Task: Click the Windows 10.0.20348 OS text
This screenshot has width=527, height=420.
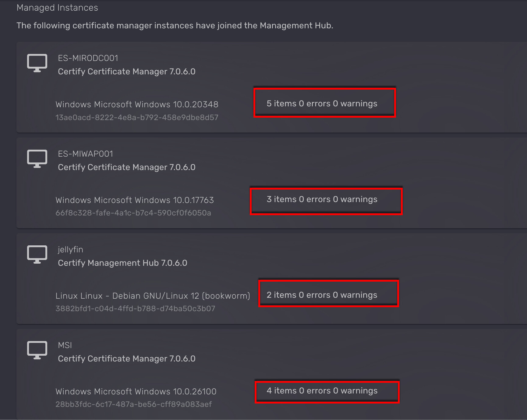Action: (x=137, y=105)
